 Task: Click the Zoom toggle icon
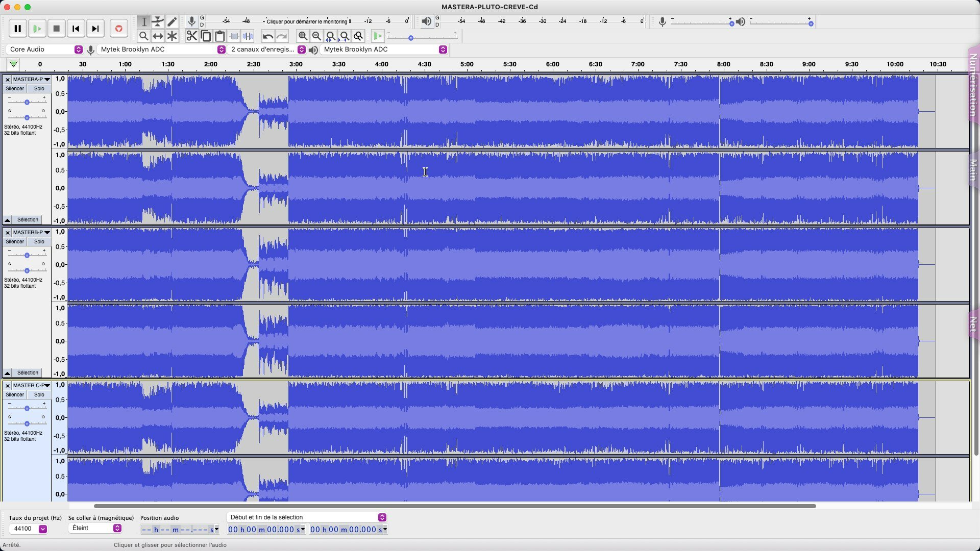click(x=358, y=36)
